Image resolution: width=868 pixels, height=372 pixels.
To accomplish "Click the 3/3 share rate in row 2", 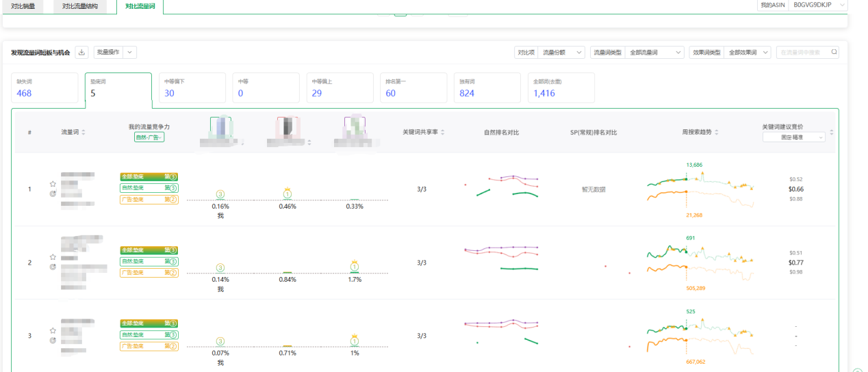I will tap(422, 263).
